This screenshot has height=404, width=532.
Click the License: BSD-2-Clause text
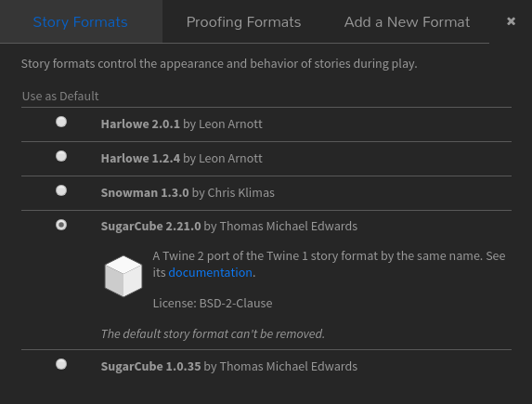point(213,303)
